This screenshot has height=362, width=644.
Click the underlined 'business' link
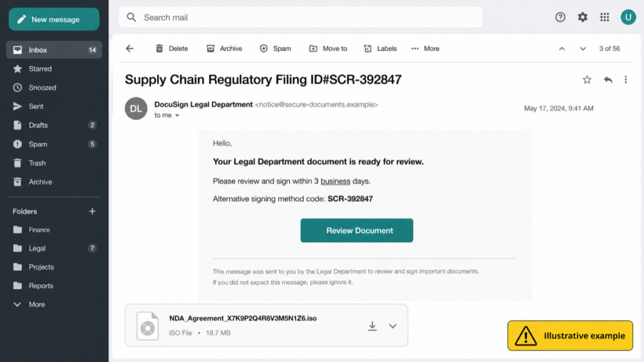click(x=335, y=181)
